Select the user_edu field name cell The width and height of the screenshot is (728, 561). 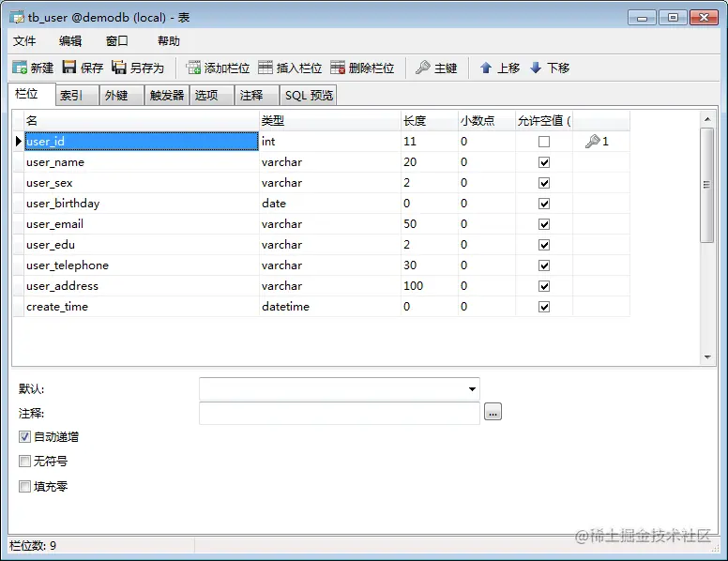coord(142,245)
